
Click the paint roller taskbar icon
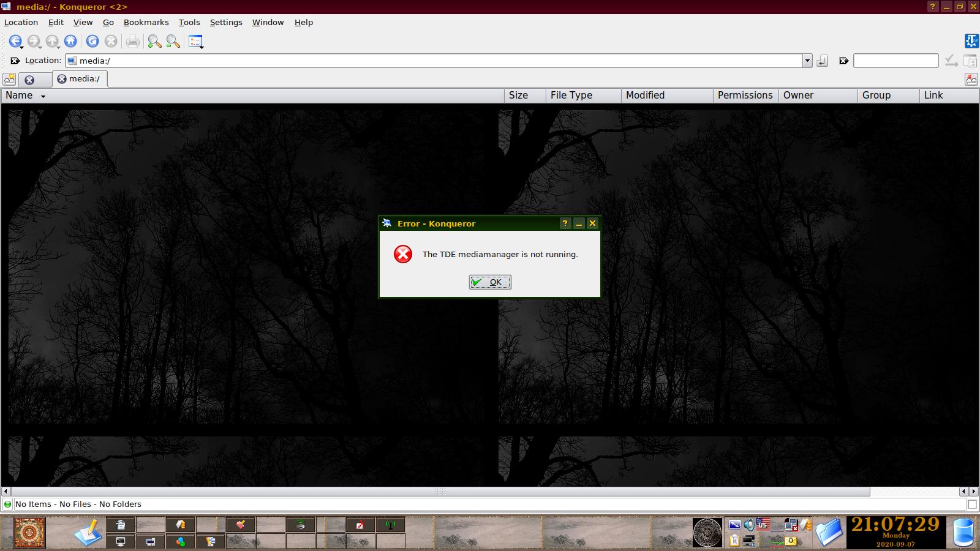(x=241, y=525)
